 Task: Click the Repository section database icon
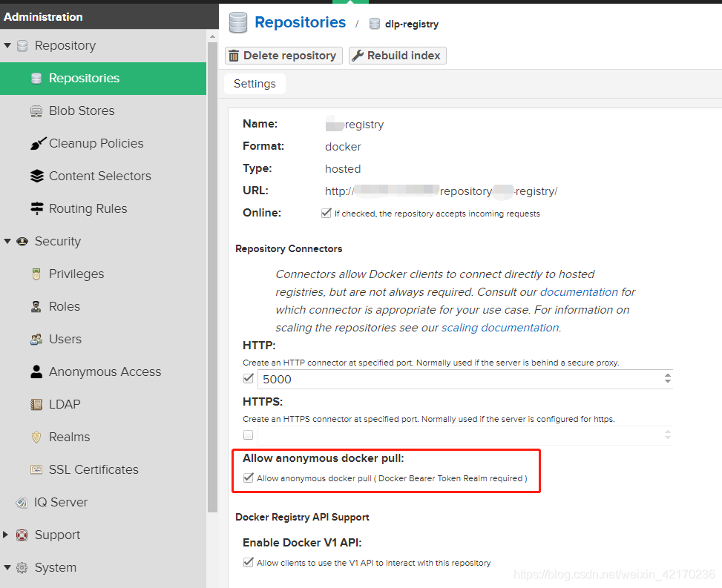tap(22, 45)
